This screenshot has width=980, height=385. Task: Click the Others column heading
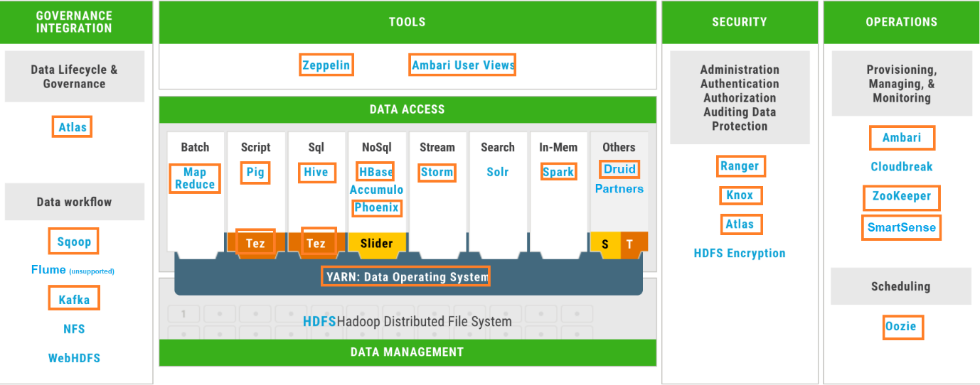(x=619, y=147)
